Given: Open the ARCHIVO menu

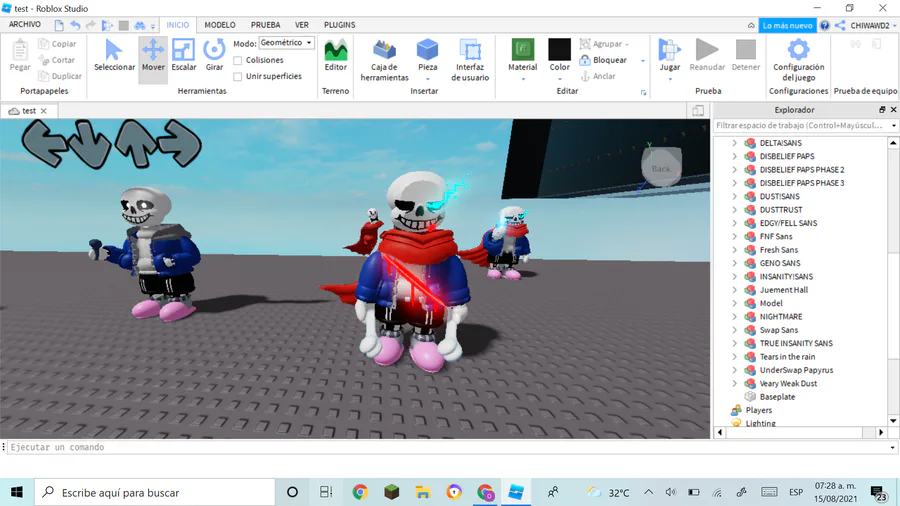Looking at the screenshot, I should (25, 25).
